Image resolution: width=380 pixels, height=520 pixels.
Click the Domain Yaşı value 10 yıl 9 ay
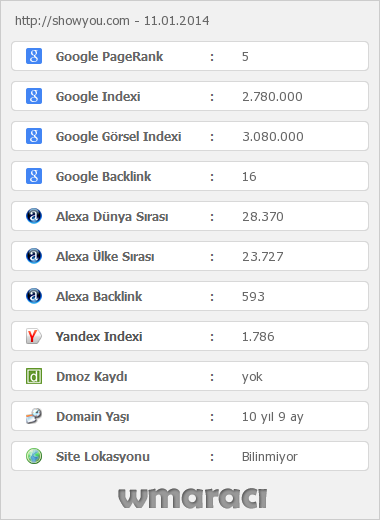[x=273, y=417]
